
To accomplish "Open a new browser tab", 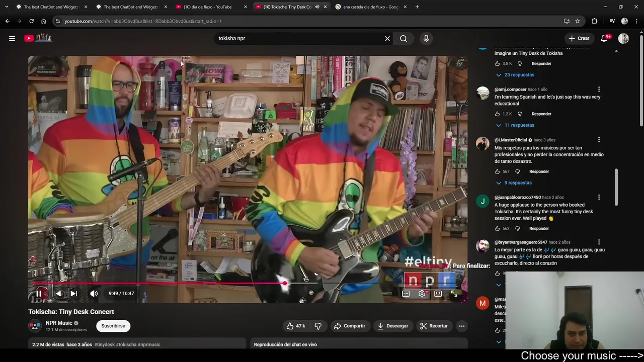I will (x=417, y=7).
